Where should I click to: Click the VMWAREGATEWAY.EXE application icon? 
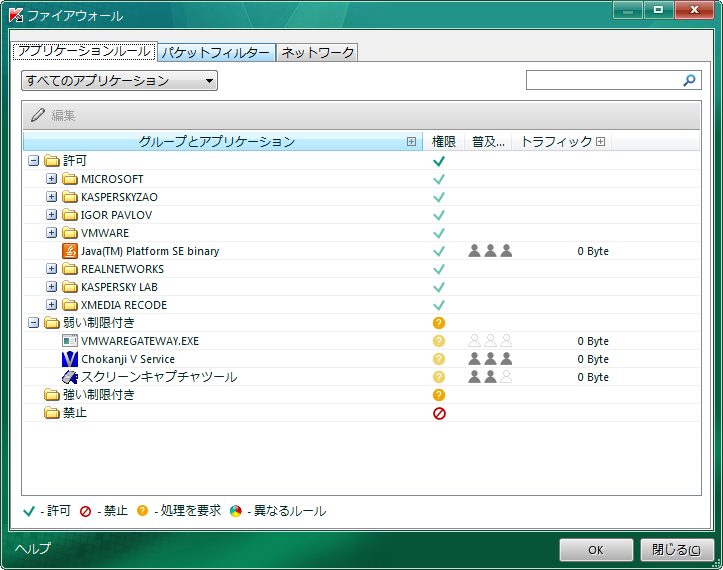point(70,341)
